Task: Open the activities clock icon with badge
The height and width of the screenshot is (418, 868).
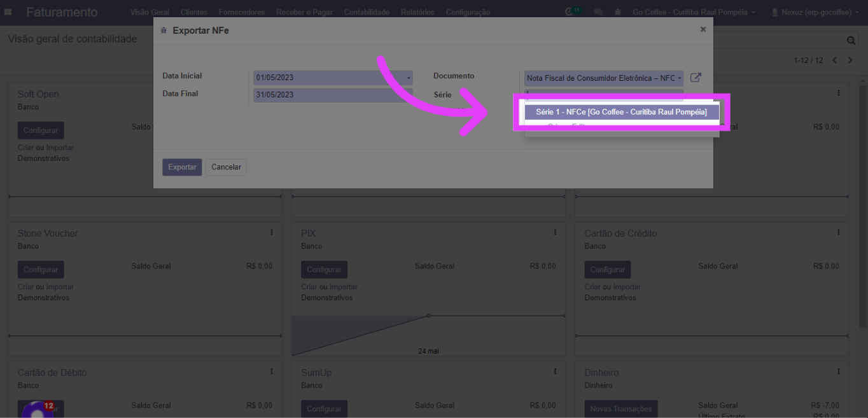Action: tap(570, 12)
